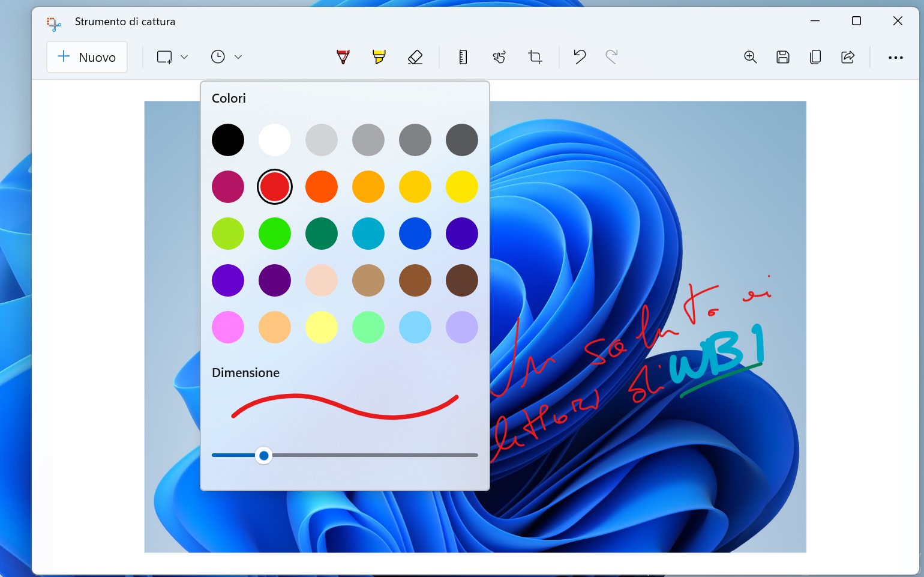
Task: Choose the bright yellow swatch in second row
Action: [462, 187]
